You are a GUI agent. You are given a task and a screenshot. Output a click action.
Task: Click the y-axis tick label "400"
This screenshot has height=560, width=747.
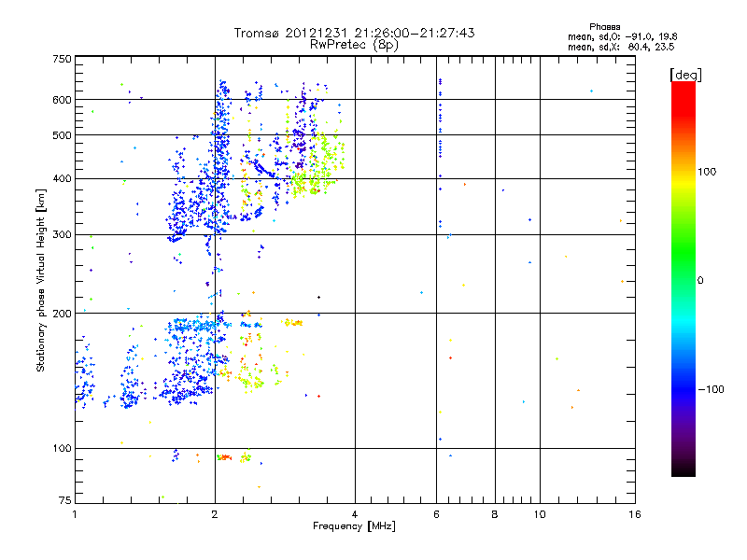click(62, 178)
